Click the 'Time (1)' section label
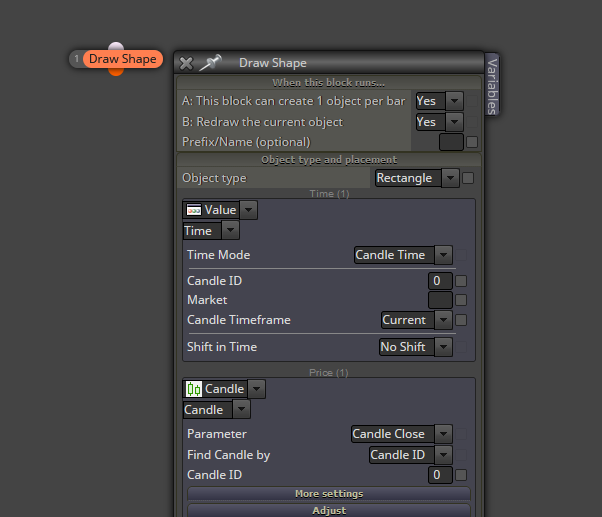The image size is (602, 517). [329, 194]
